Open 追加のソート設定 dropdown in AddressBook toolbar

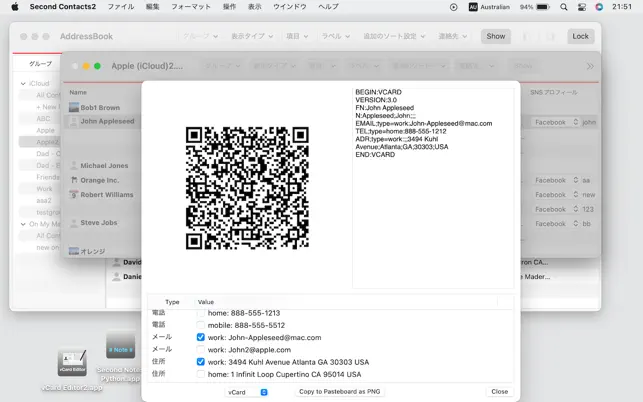tap(394, 36)
